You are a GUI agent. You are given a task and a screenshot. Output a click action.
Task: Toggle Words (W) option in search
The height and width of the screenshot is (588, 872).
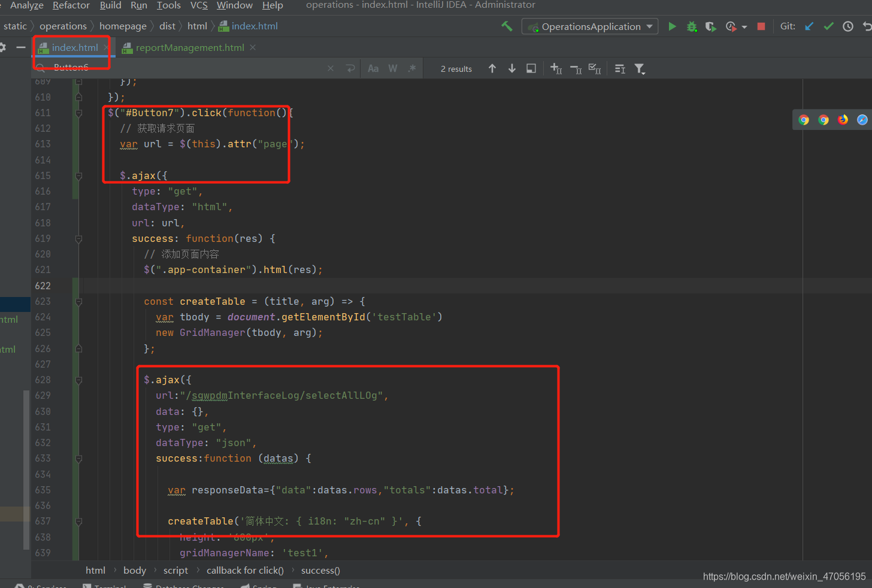point(393,69)
